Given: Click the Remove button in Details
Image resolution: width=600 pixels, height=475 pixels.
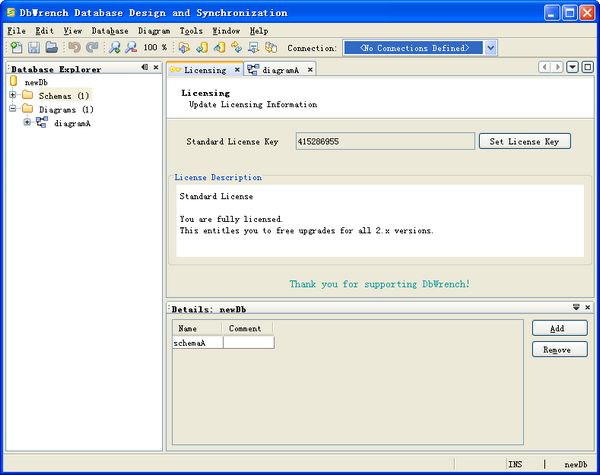Looking at the screenshot, I should click(559, 349).
